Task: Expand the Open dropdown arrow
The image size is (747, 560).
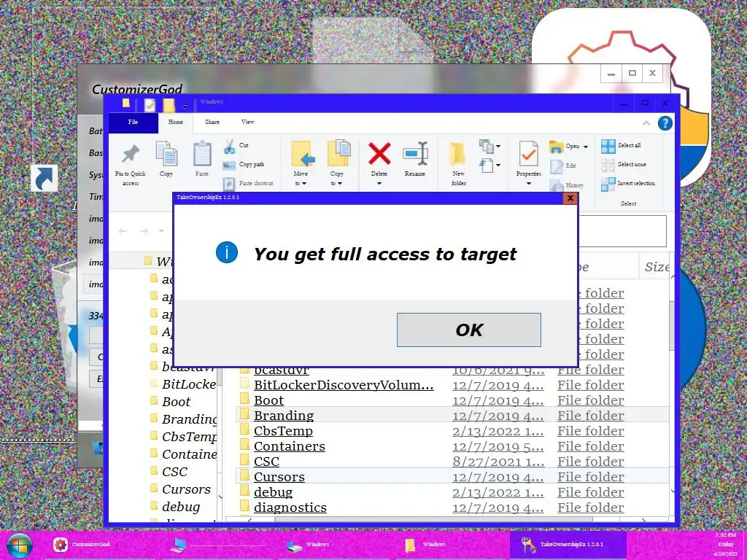Action: tap(586, 147)
